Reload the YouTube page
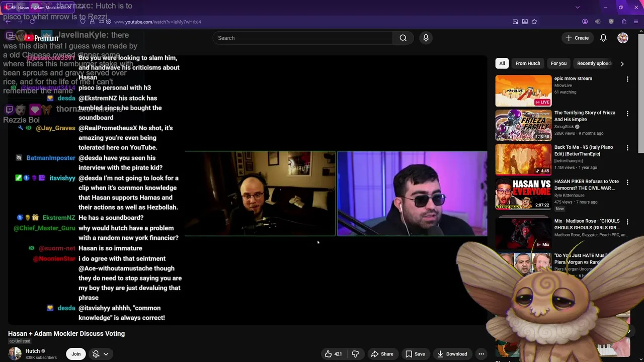The height and width of the screenshot is (362, 644). (32, 22)
